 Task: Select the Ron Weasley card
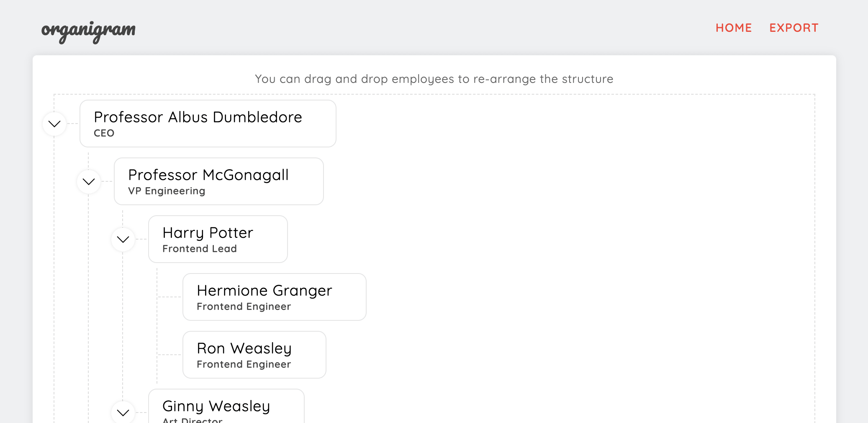click(254, 355)
